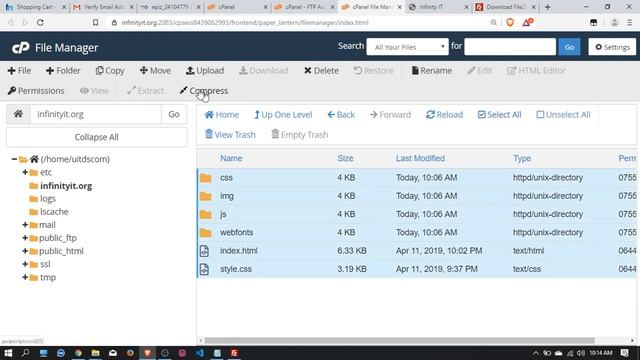The image size is (640, 360).
Task: Click the index.html file icon
Action: [204, 251]
